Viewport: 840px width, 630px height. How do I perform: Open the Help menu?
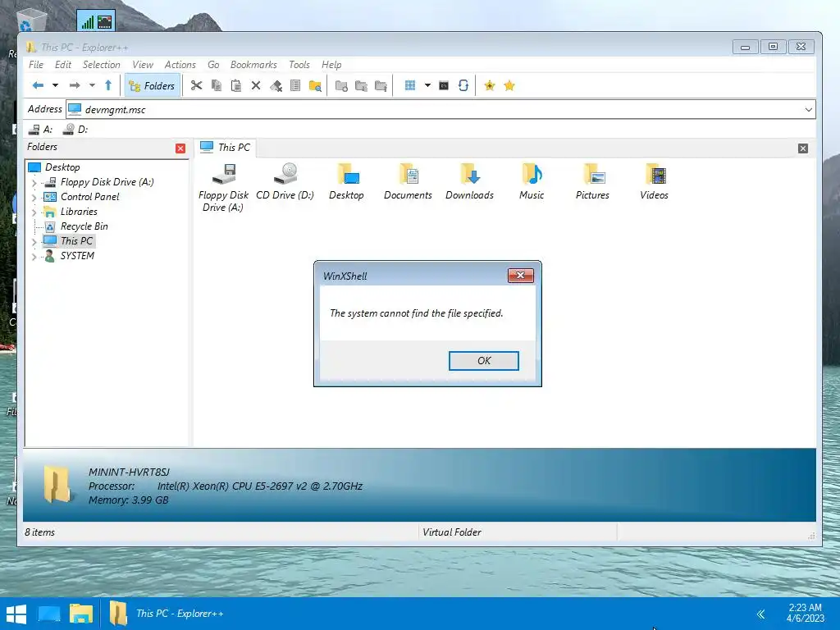coord(331,65)
